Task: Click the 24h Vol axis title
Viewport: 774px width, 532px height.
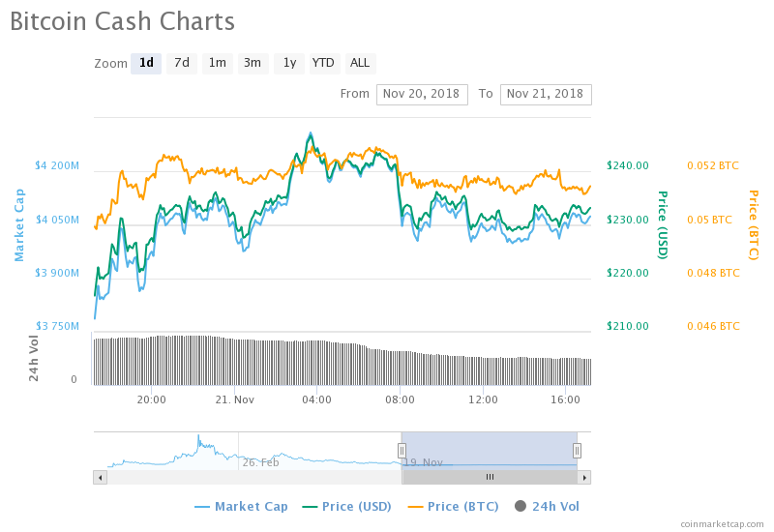Action: (34, 358)
